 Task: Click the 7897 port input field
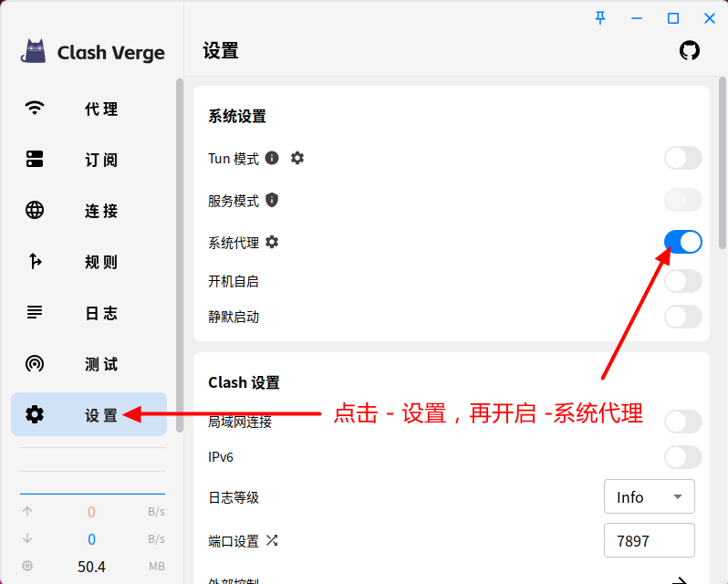(x=649, y=540)
